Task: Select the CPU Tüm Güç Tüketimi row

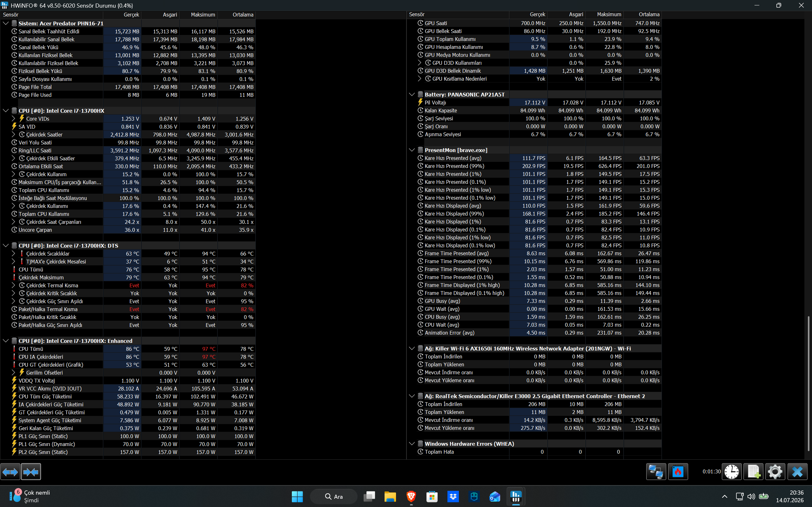Action: 128,396
